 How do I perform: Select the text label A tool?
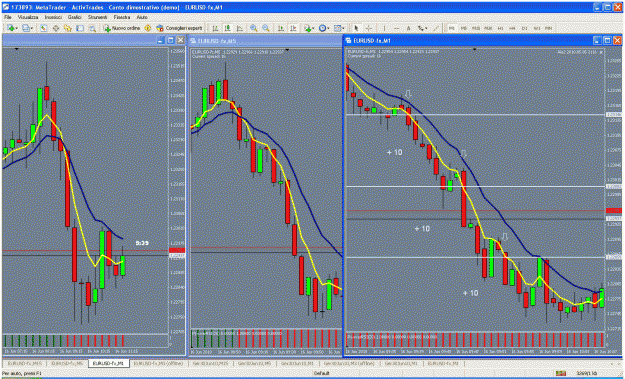[x=409, y=28]
